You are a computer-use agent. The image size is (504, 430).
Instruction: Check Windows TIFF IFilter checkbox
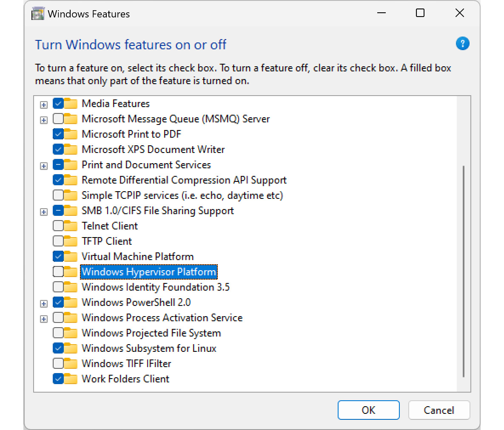coord(58,364)
